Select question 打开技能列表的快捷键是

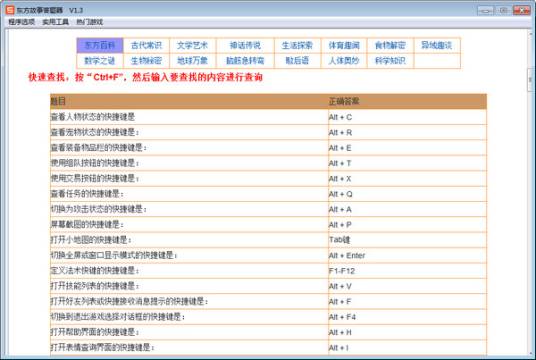189,286
